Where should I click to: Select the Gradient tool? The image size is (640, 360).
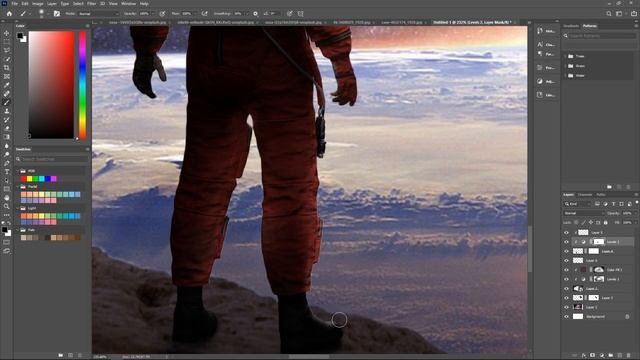(x=7, y=137)
